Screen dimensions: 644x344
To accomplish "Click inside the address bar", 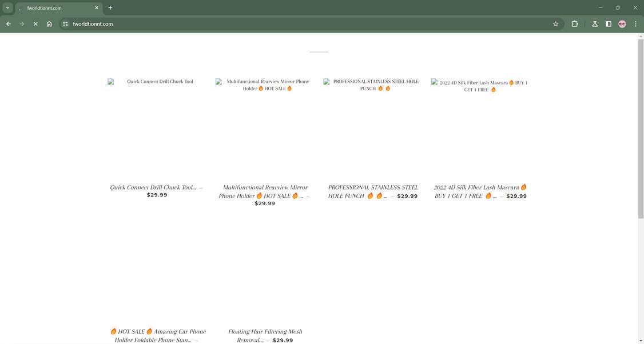I will 229,23.
